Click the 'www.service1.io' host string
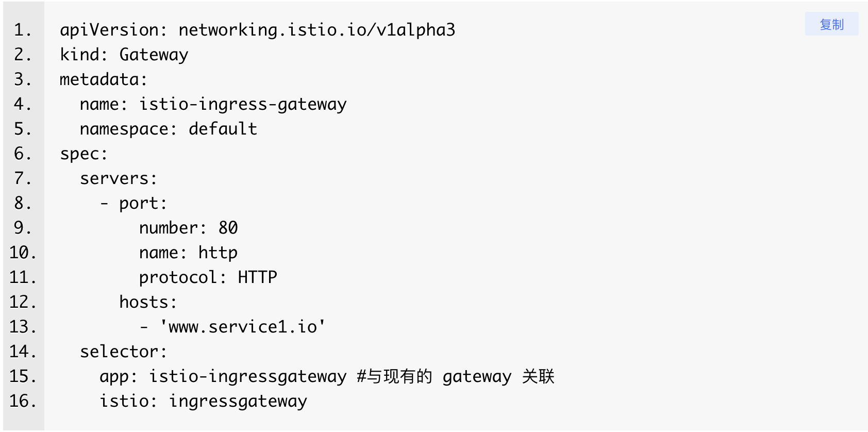868x432 pixels. (242, 327)
